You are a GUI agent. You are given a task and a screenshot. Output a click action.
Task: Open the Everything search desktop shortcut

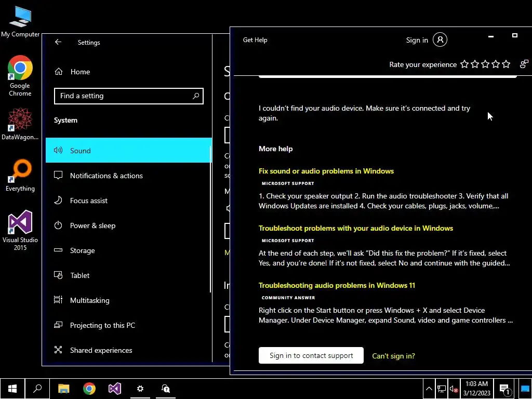point(20,176)
